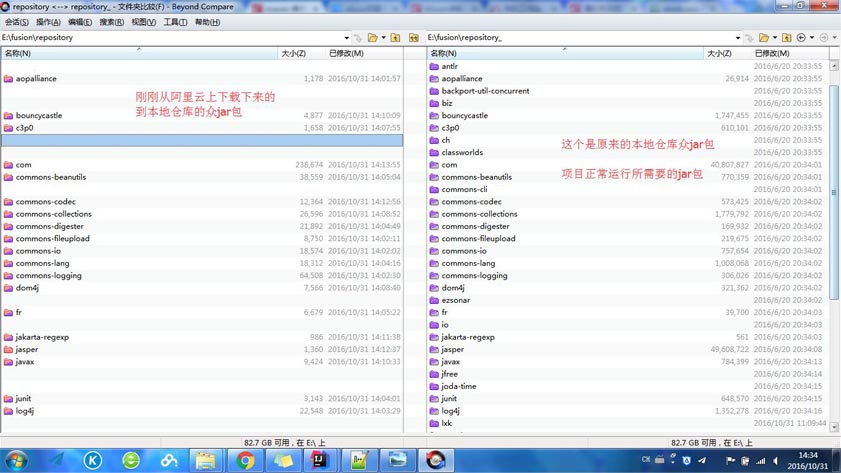Select bouncycastle folder in left pane
This screenshot has width=841, height=473.
[x=39, y=115]
